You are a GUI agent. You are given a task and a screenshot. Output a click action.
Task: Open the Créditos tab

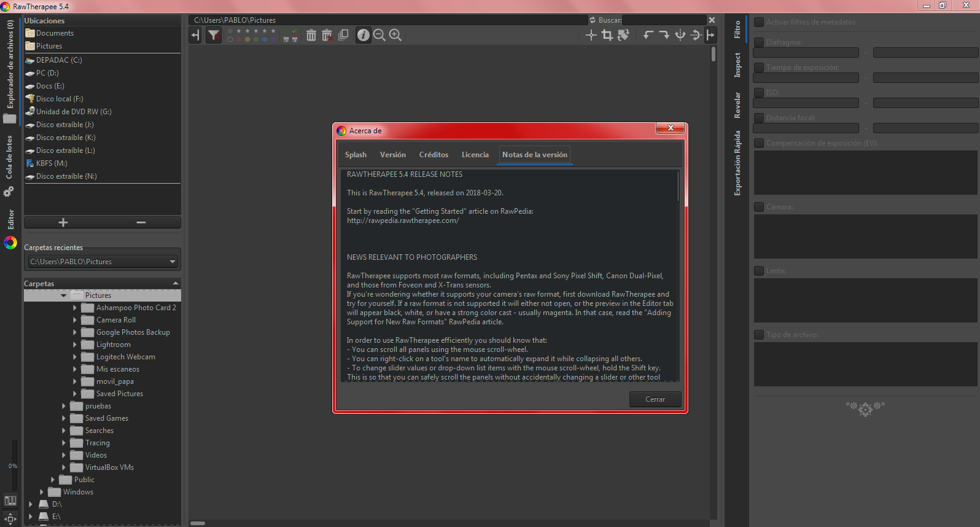pyautogui.click(x=434, y=155)
